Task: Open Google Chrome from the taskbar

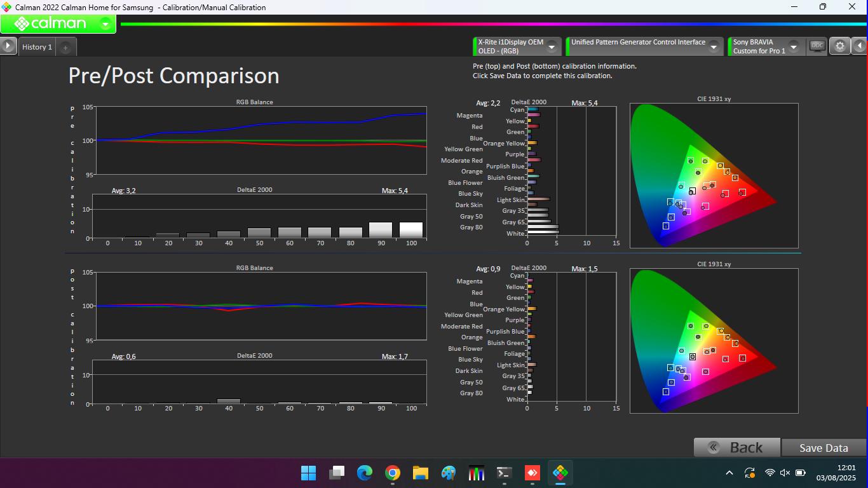Action: pos(392,473)
